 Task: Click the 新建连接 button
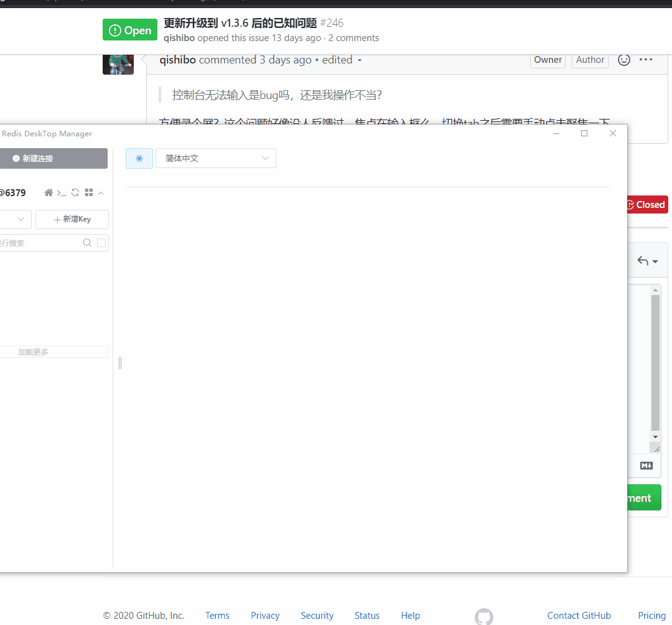coord(53,158)
